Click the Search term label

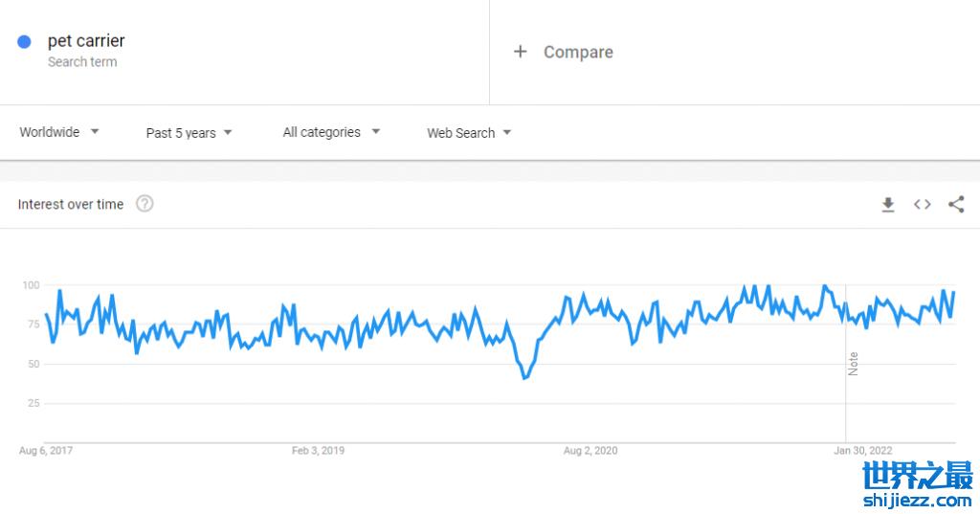click(x=82, y=62)
